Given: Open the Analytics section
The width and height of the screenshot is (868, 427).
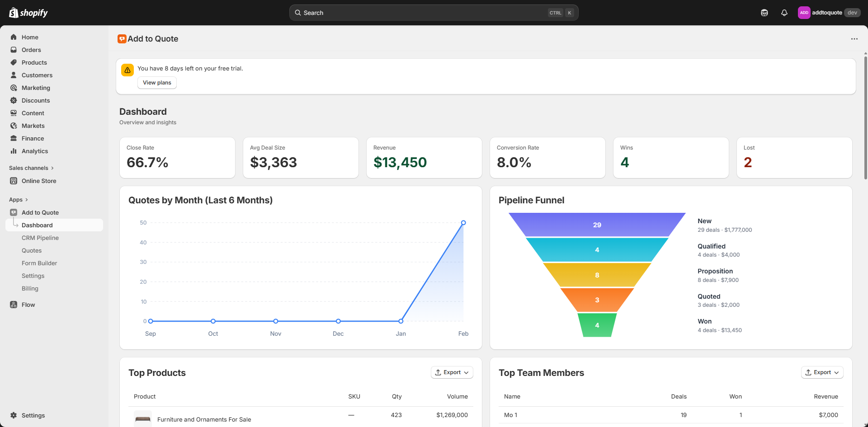Looking at the screenshot, I should 34,151.
